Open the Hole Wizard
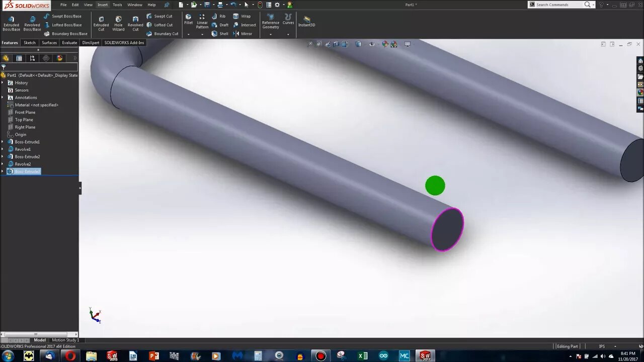 click(118, 23)
